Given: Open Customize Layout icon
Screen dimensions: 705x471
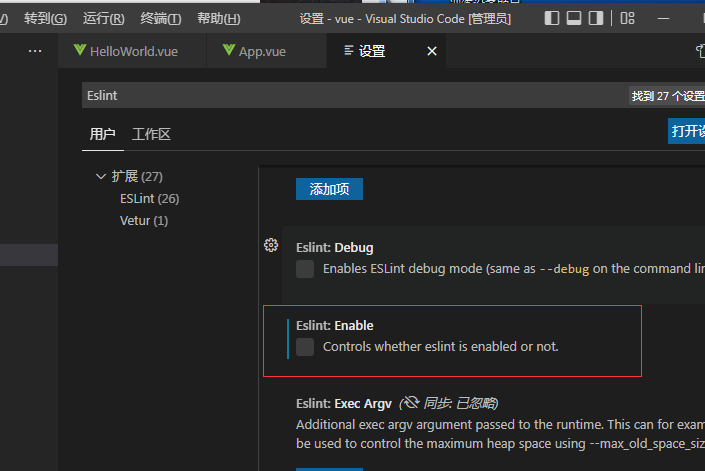Looking at the screenshot, I should click(627, 18).
